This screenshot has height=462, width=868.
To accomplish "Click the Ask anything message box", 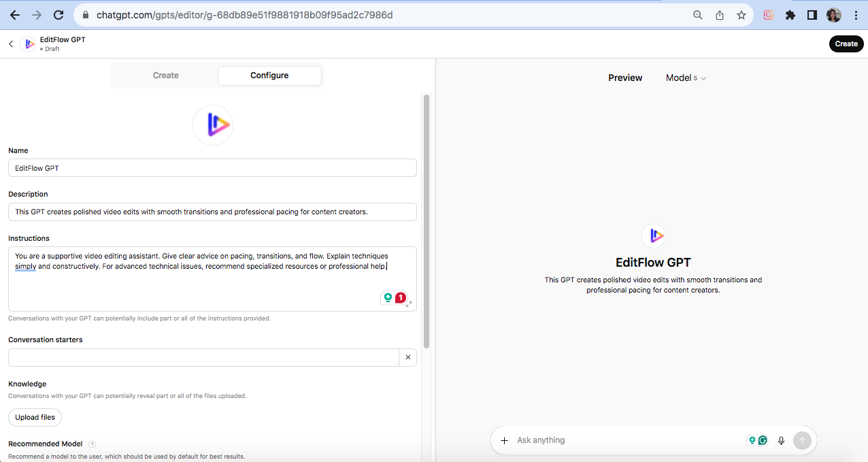I will click(626, 440).
